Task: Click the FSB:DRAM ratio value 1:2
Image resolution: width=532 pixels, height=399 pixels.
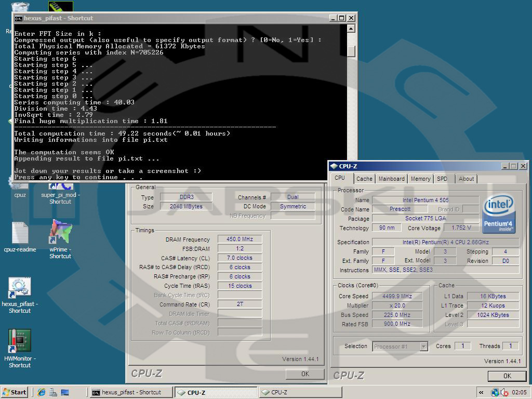Action: coord(240,248)
